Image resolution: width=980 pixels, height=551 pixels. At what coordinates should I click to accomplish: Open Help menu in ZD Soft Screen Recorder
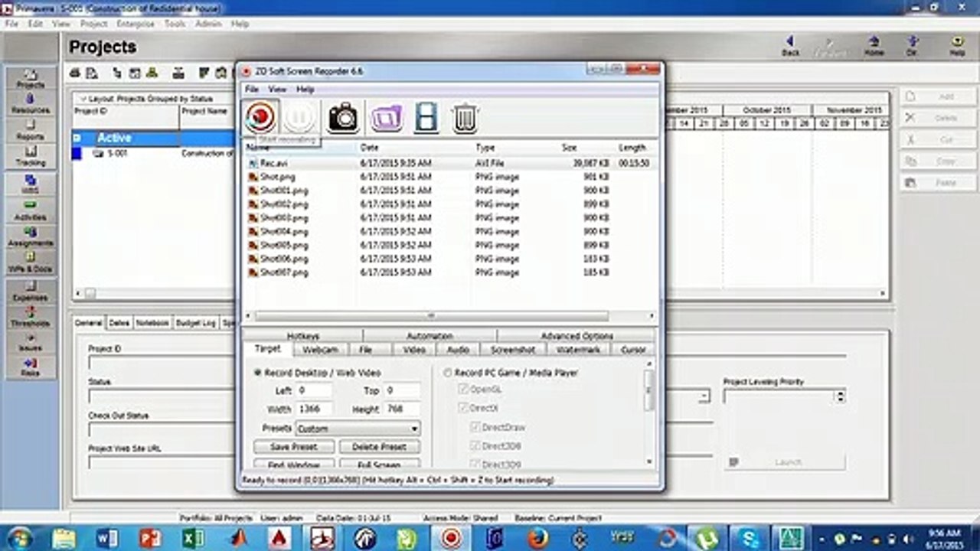(x=305, y=90)
